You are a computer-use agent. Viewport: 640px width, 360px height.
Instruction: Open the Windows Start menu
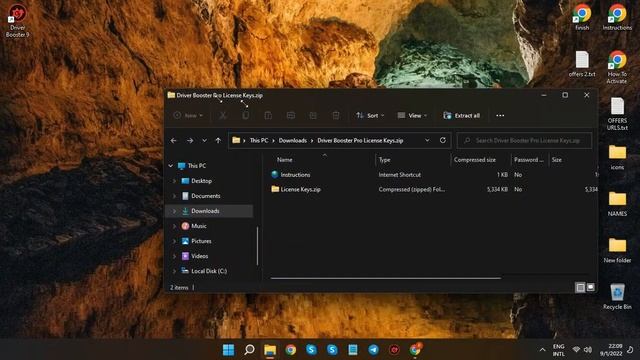coord(229,350)
